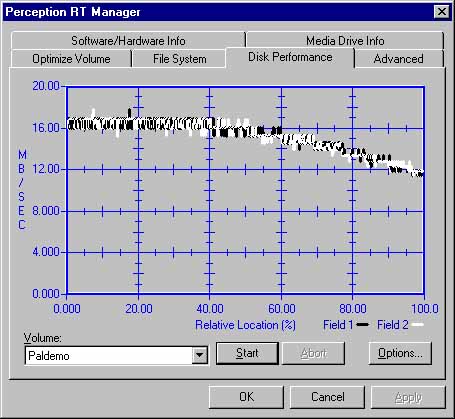Confirm with the OK button
This screenshot has height=419, width=455.
click(246, 397)
